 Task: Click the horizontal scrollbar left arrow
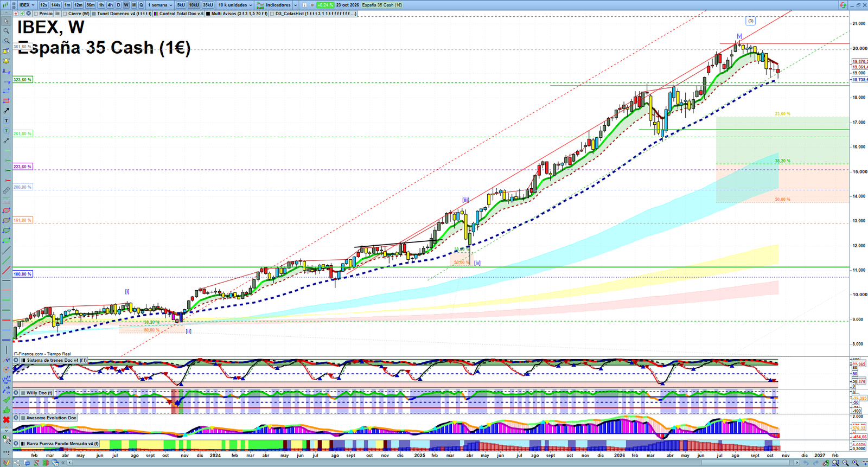[71, 463]
